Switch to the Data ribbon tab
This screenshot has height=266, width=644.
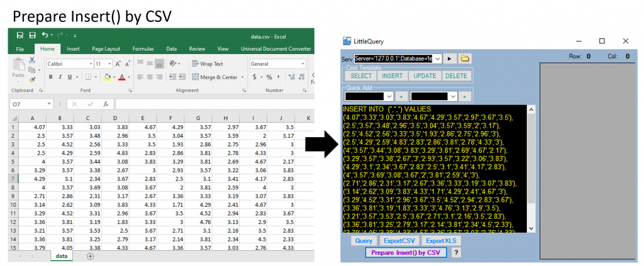tap(171, 49)
